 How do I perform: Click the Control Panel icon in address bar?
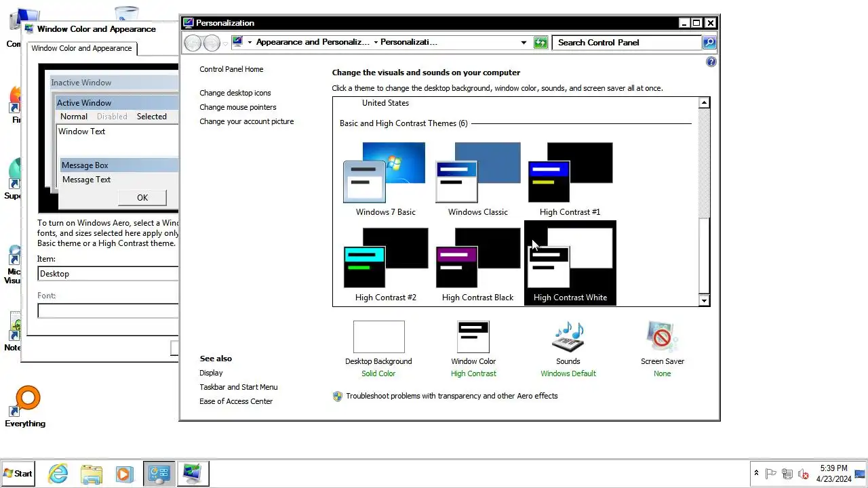pyautogui.click(x=237, y=42)
